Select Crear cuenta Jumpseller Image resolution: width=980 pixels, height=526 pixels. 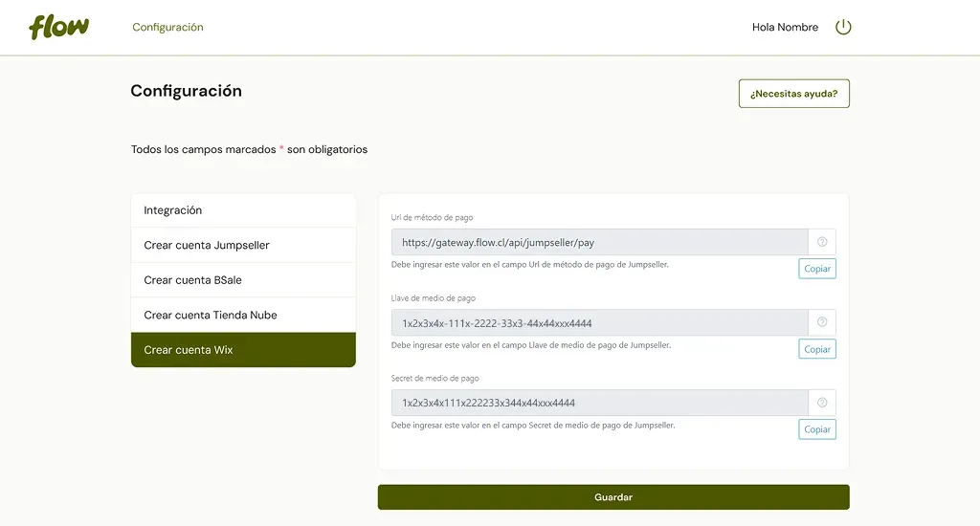[x=243, y=245]
